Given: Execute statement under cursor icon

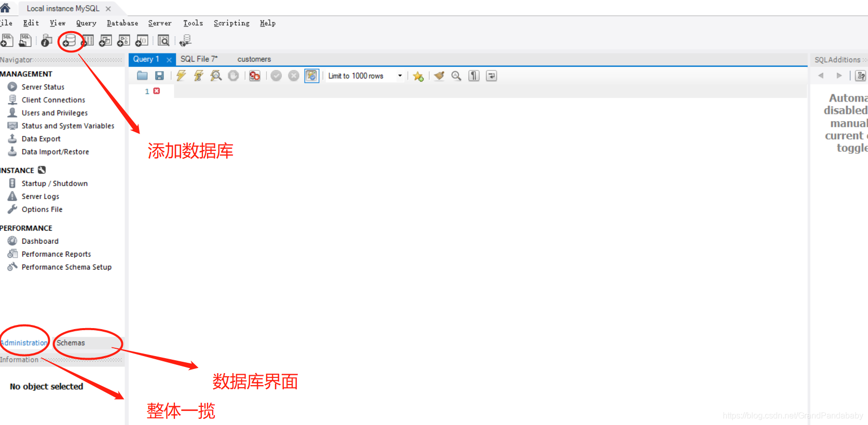Looking at the screenshot, I should point(199,76).
